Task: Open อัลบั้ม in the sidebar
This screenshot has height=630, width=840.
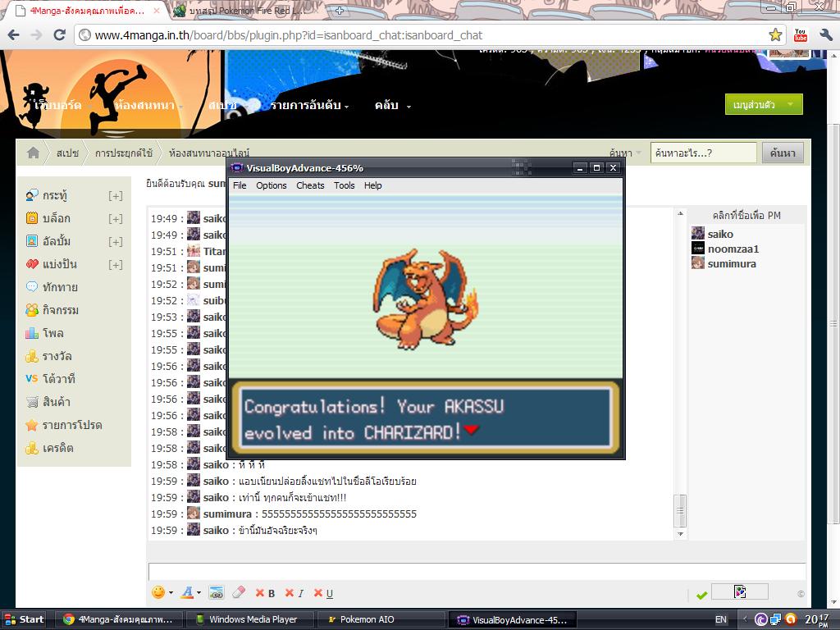Action: point(57,242)
